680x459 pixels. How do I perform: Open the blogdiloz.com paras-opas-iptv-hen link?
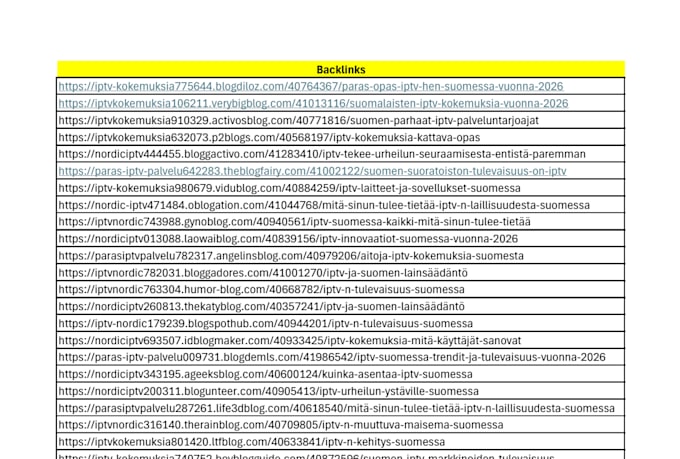coord(311,86)
